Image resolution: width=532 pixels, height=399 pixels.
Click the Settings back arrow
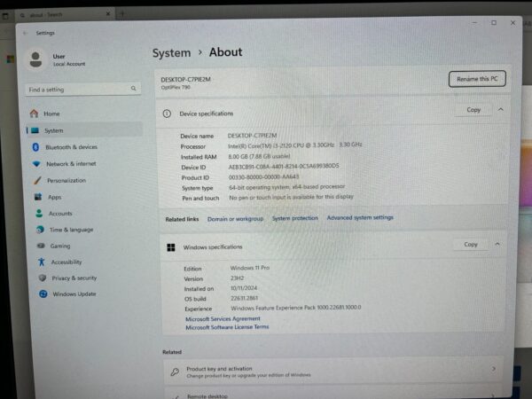[x=25, y=33]
